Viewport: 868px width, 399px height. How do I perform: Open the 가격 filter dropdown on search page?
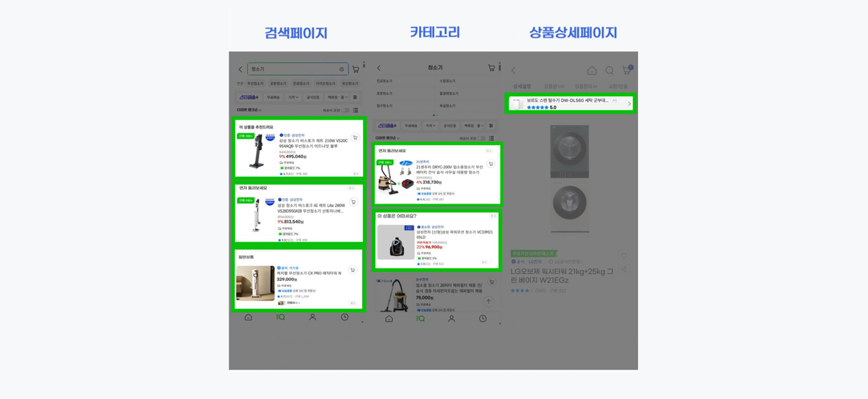(x=293, y=97)
